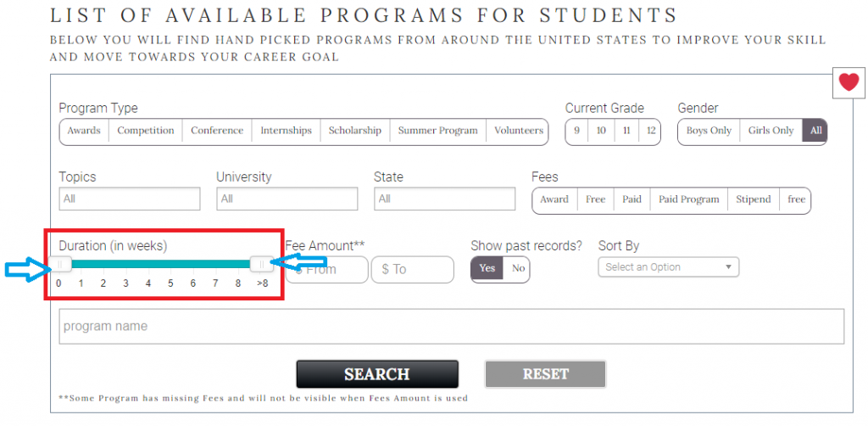Select the Internships program type
868x426 pixels.
286,131
